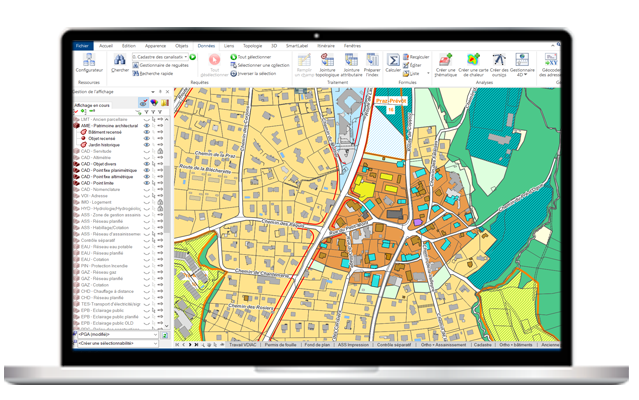Click Créer une thématique

click(445, 65)
